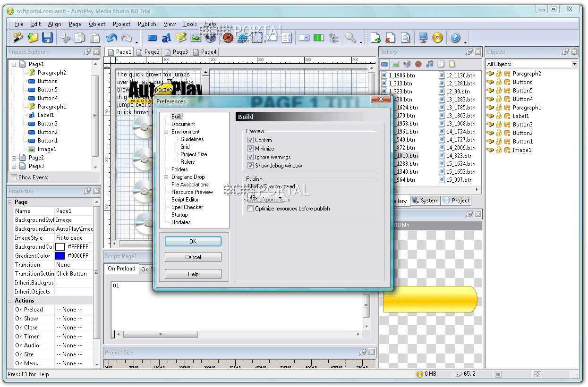The height and width of the screenshot is (387, 588).
Task: Click the white BackgroundColor swatch
Action: [x=60, y=247]
